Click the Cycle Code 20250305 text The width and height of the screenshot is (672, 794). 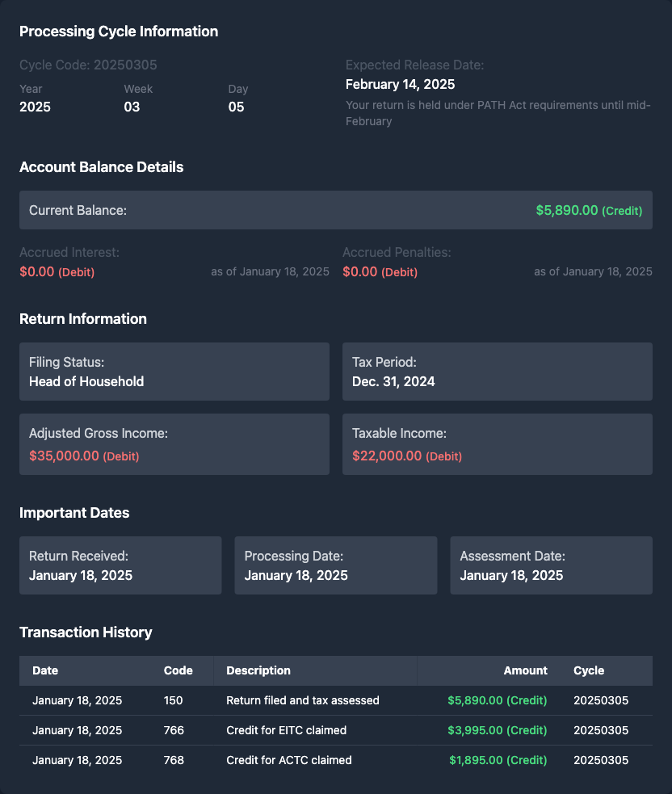click(x=88, y=65)
